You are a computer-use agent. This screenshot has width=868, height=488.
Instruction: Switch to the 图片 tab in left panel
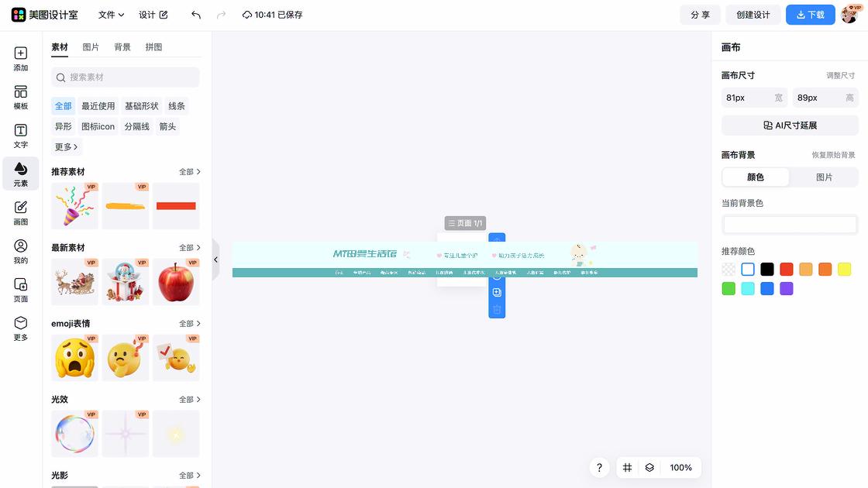coord(91,47)
